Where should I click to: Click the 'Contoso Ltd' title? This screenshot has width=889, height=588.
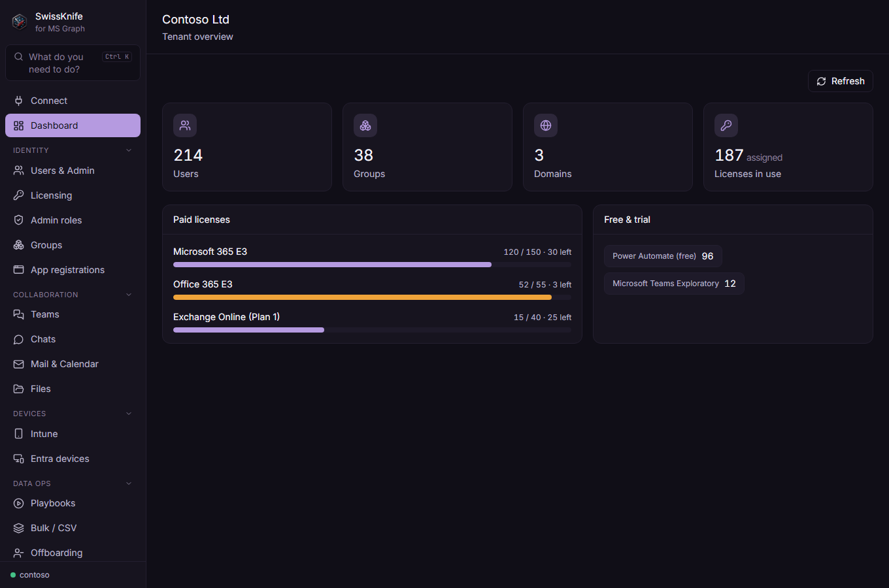pos(195,20)
